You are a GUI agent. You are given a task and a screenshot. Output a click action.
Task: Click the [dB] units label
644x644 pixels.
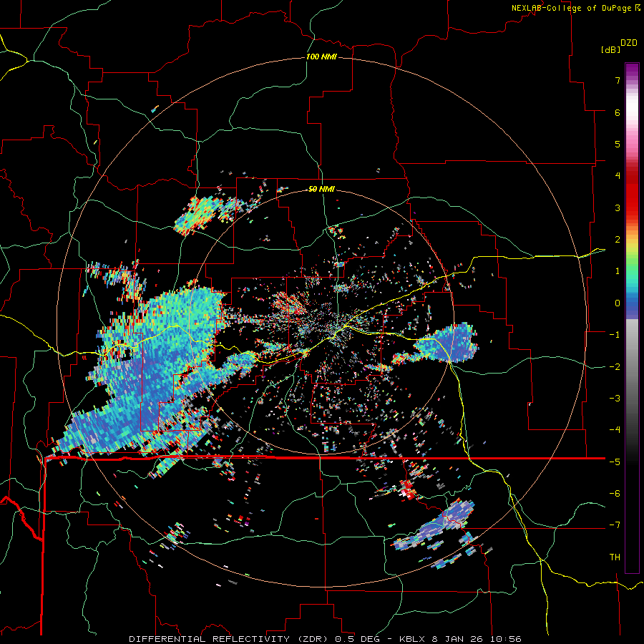point(610,49)
